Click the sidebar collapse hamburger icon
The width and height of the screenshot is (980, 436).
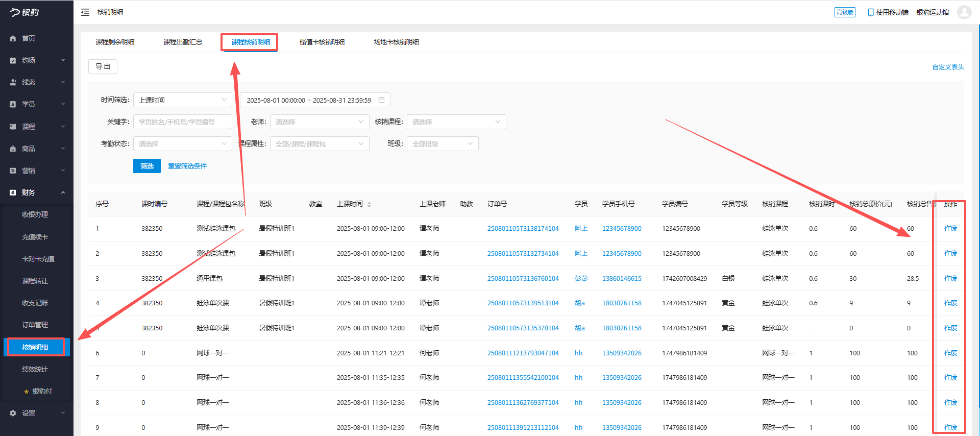point(85,12)
